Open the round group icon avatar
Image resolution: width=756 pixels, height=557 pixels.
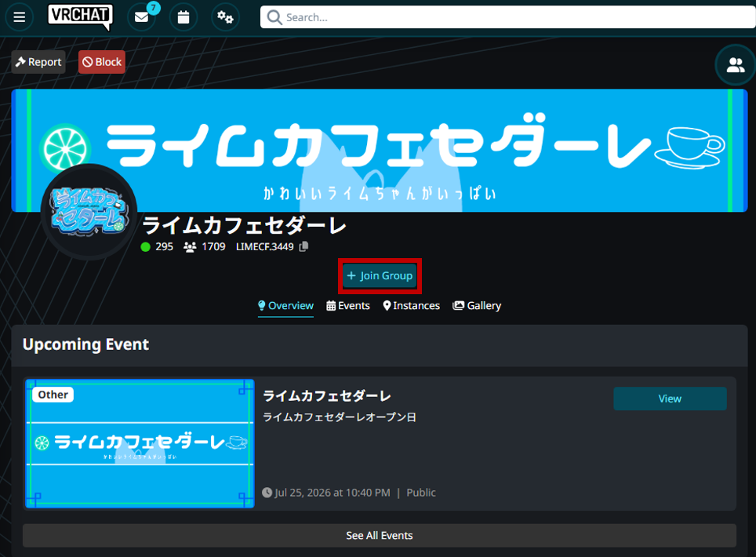click(89, 212)
